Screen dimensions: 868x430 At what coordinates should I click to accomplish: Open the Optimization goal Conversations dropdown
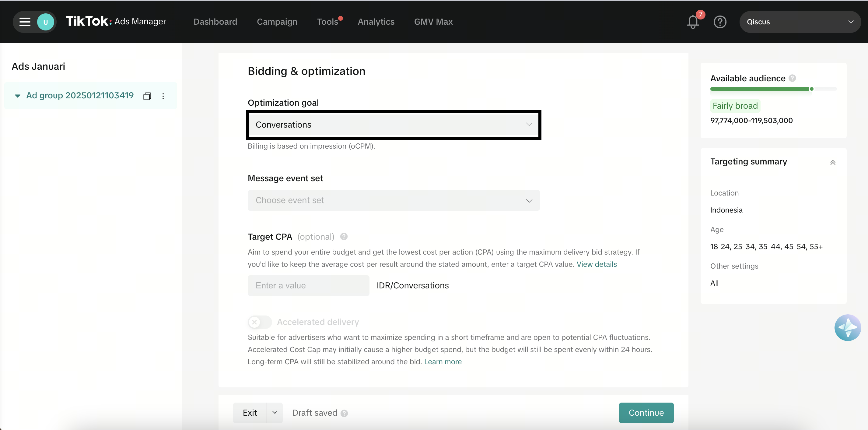tap(394, 125)
